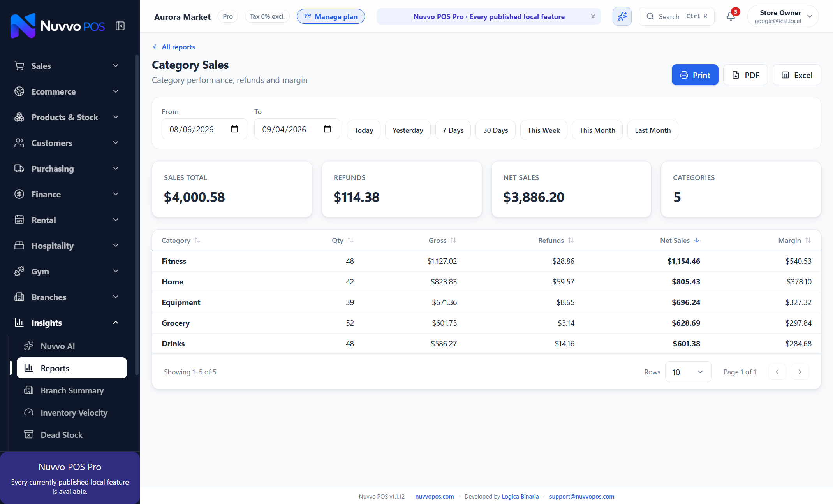The width and height of the screenshot is (833, 504).
Task: Select the Last Month preset
Action: pos(653,130)
